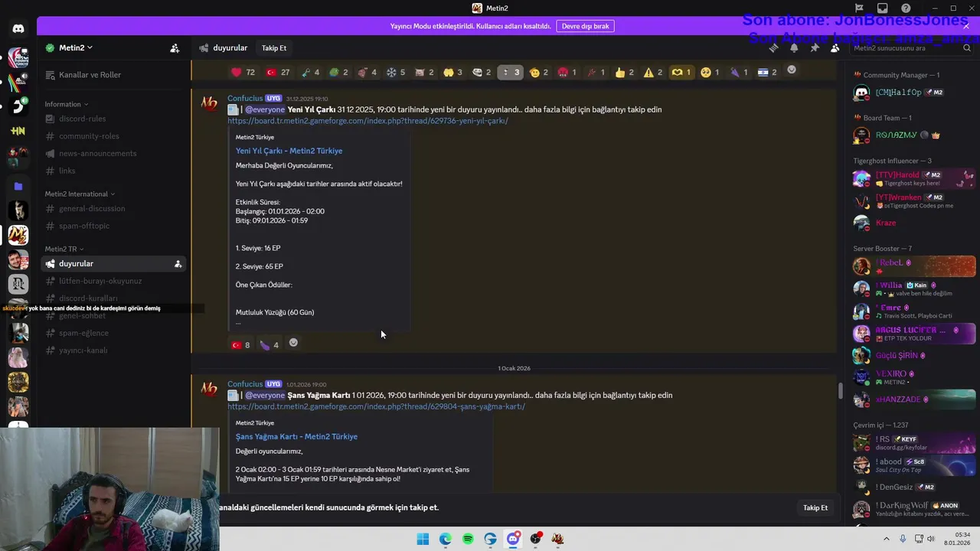The image size is (980, 551).
Task: Collapse Metin2 International category
Action: point(80,194)
